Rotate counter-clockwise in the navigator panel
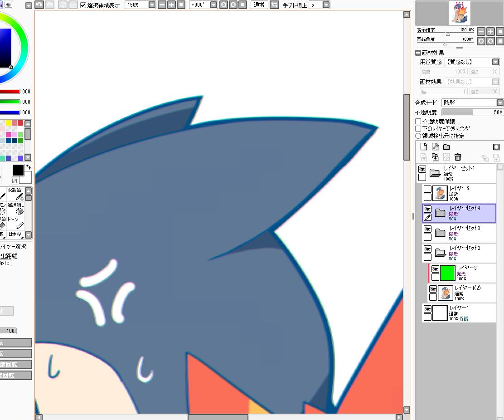504x420 pixels. click(x=481, y=41)
